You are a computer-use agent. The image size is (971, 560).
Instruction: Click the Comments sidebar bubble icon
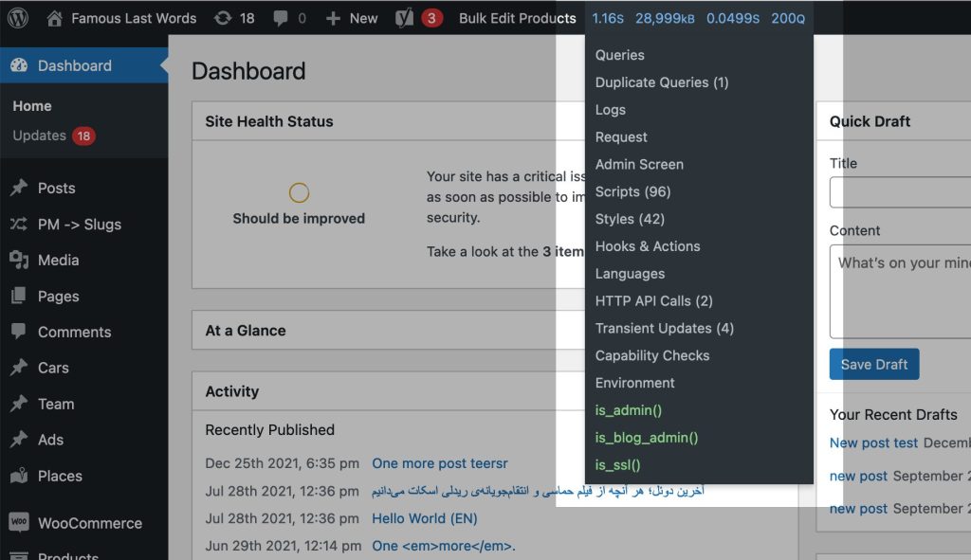[x=19, y=332]
